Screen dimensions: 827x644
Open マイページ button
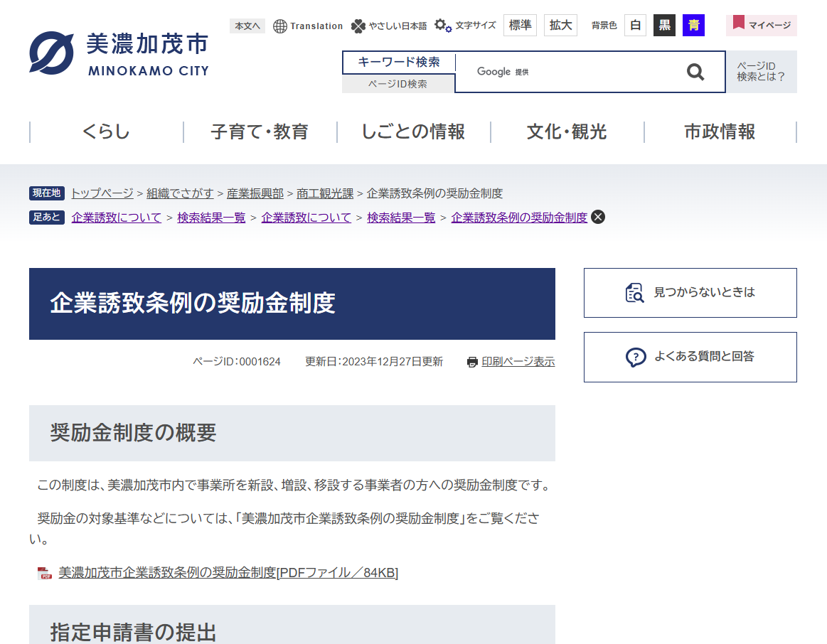click(762, 26)
